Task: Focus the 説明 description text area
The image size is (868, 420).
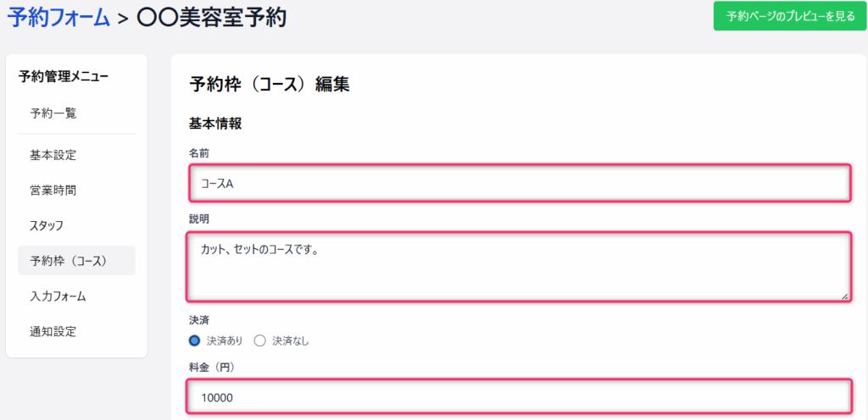Action: click(518, 267)
